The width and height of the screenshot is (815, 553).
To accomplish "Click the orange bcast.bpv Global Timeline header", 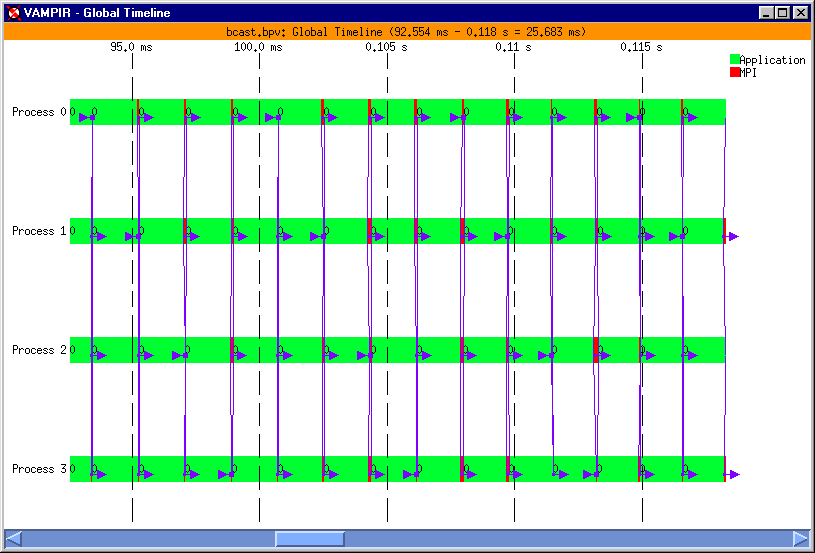I will coord(407,32).
